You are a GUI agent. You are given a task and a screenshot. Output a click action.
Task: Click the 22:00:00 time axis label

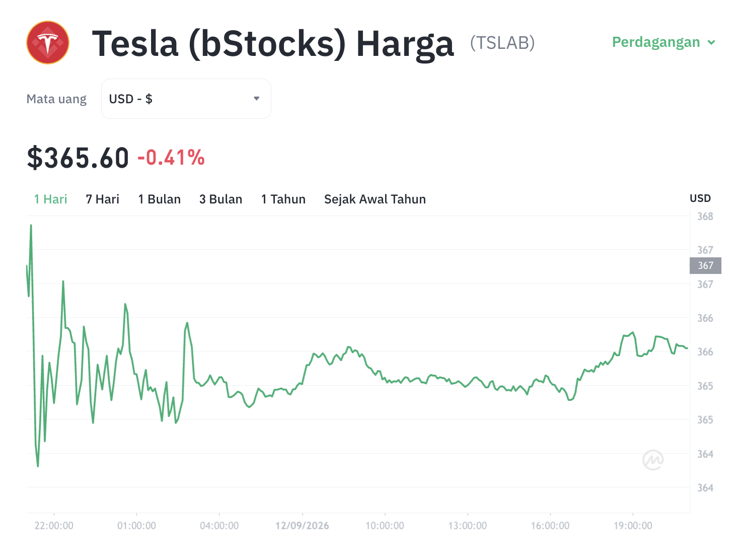click(54, 526)
